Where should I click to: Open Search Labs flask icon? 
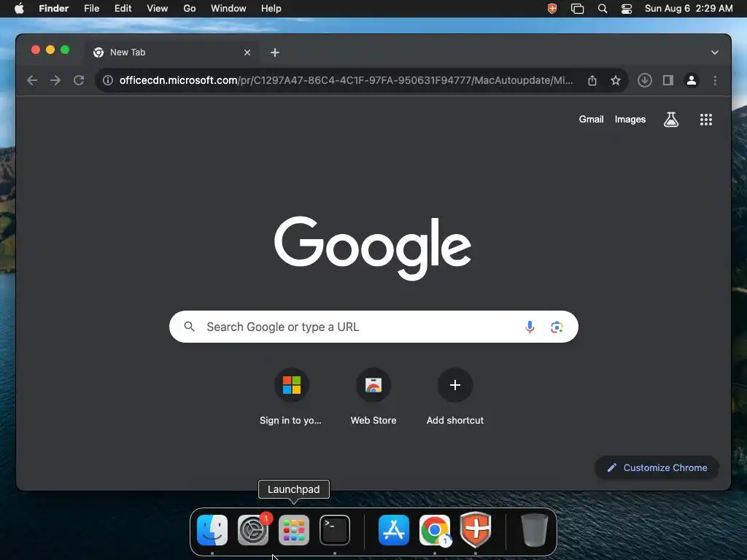(671, 120)
